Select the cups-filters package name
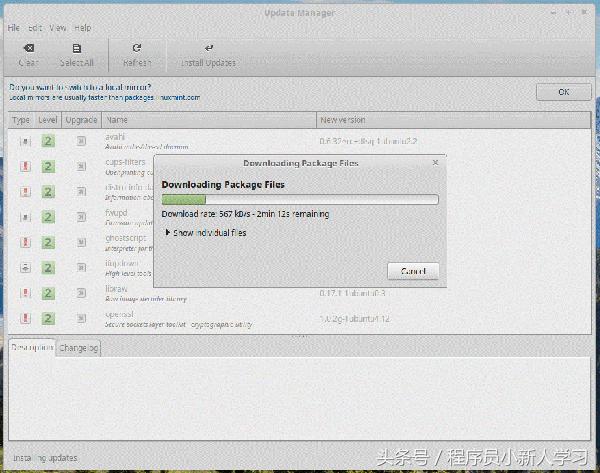 [125, 162]
